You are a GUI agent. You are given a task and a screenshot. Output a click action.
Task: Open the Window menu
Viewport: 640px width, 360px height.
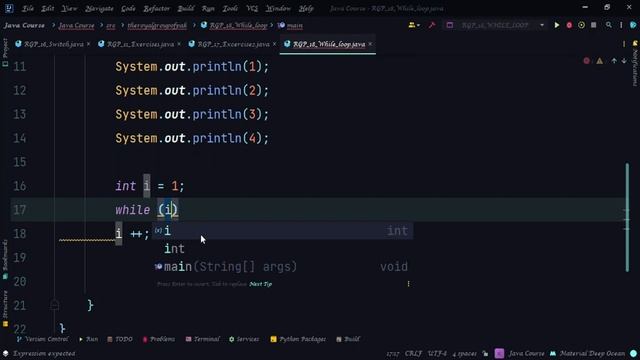[278, 9]
